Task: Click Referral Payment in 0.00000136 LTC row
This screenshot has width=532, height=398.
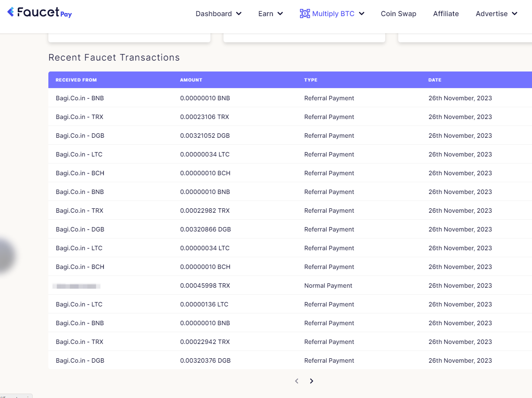Action: point(329,304)
